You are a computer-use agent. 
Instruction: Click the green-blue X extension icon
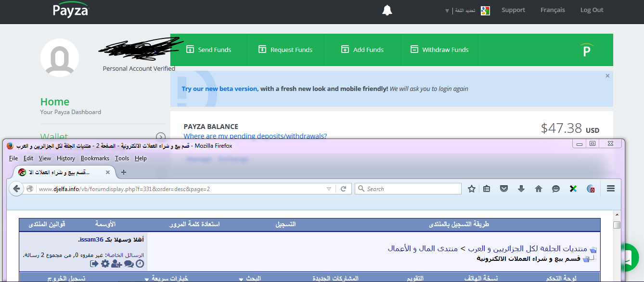coord(573,189)
